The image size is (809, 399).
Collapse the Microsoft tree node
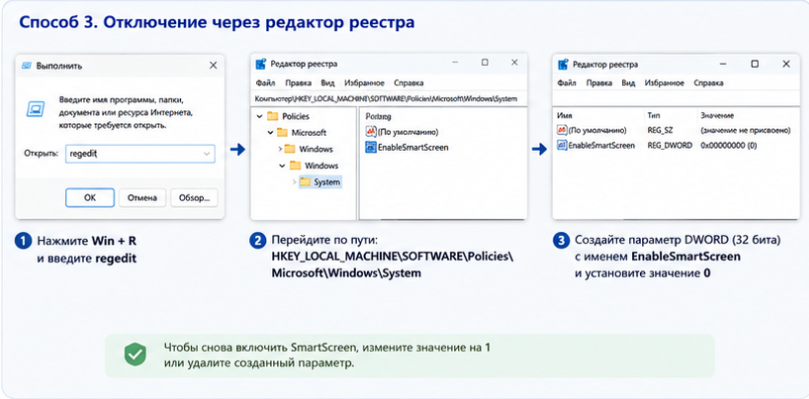[270, 133]
